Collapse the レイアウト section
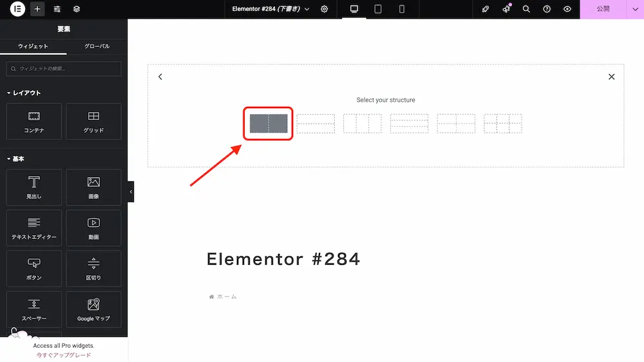Screen dimensions: 644x362 [x=24, y=93]
